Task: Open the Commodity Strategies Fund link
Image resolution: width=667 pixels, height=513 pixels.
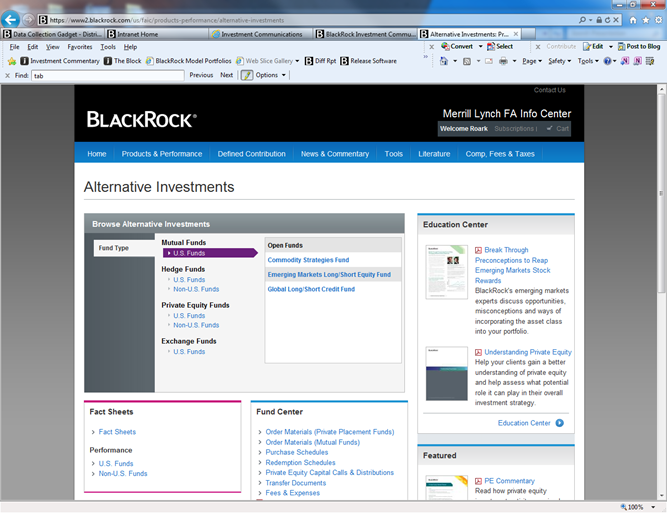Action: point(308,260)
